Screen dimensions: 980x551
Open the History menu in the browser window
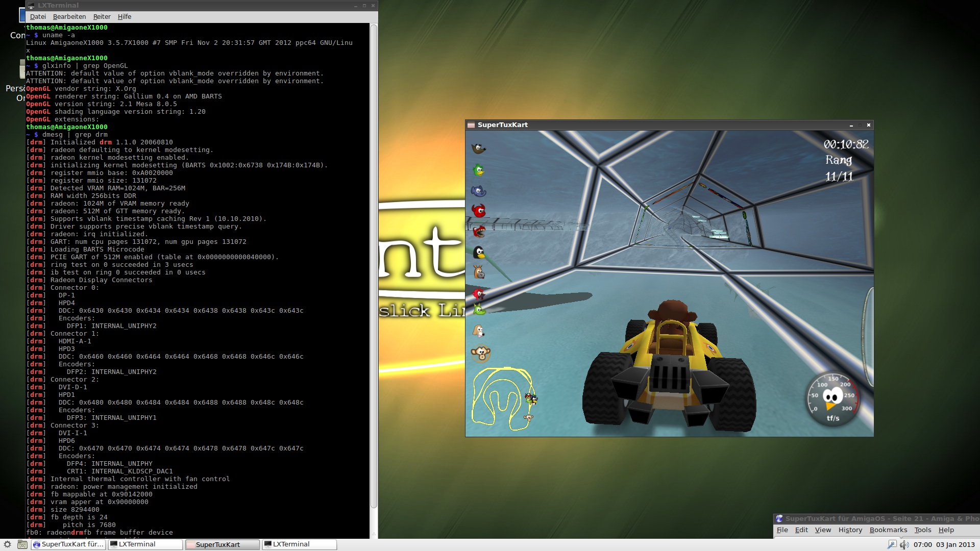coord(850,530)
